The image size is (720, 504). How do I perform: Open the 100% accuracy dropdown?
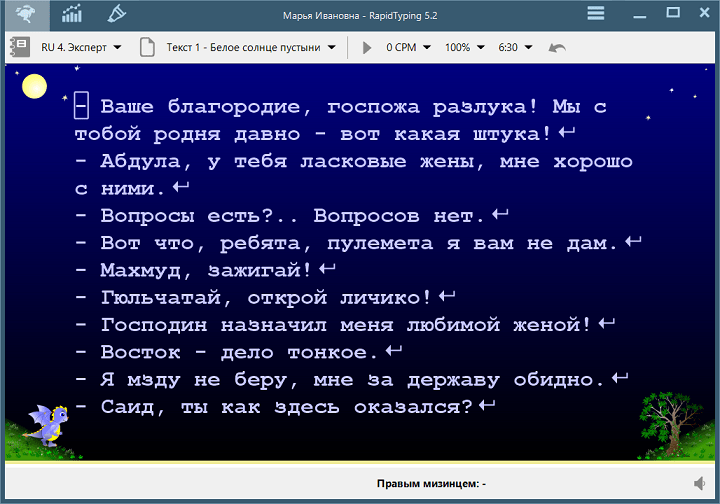click(465, 47)
